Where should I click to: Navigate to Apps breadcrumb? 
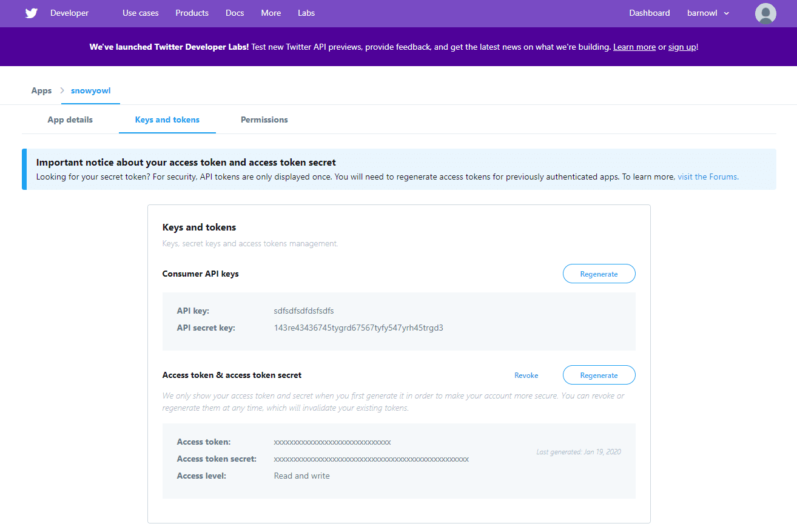point(41,91)
